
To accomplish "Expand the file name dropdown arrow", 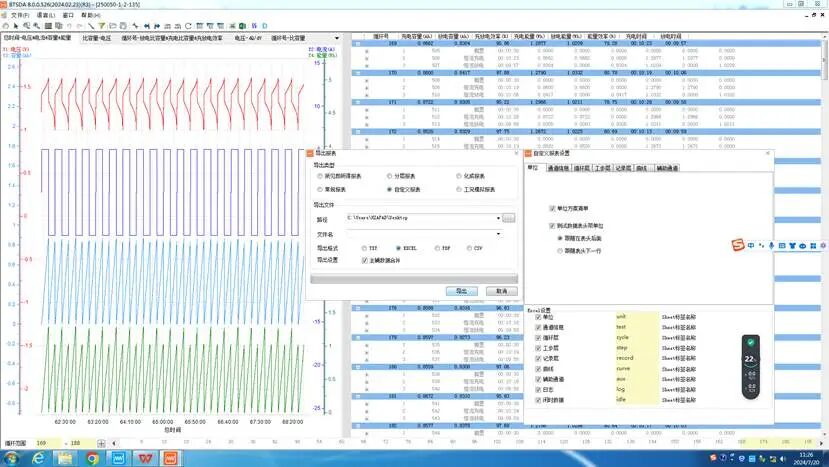I will 498,234.
